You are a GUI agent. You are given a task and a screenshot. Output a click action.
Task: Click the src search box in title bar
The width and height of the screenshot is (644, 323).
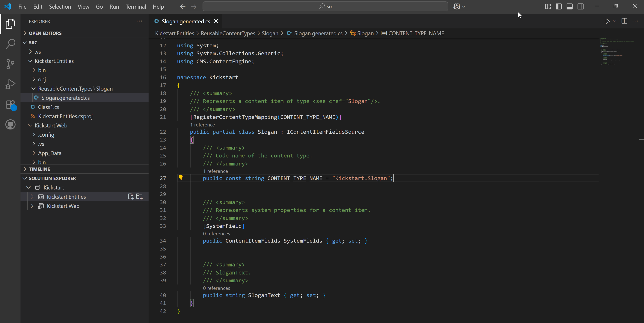pyautogui.click(x=325, y=7)
